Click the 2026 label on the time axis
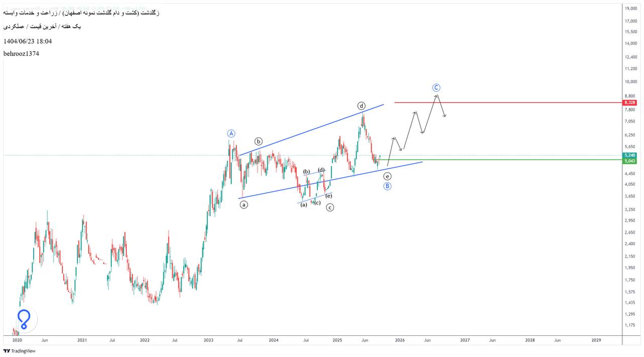644x357 pixels. [400, 340]
